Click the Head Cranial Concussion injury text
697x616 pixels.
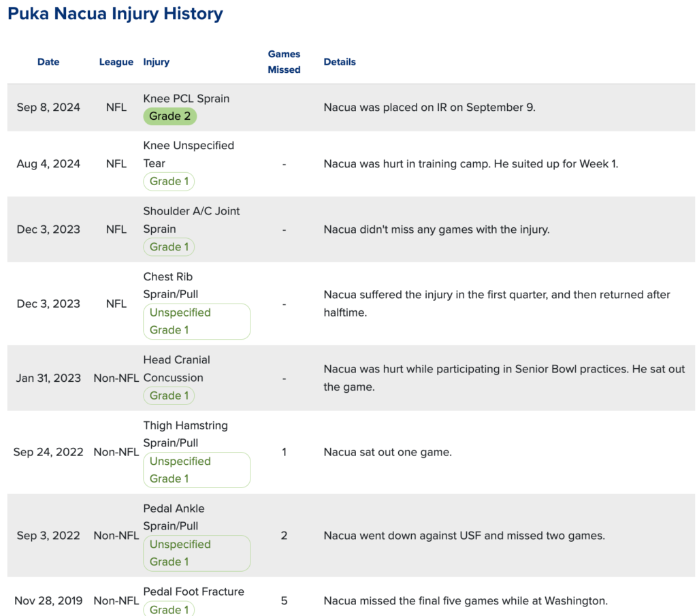pos(176,369)
